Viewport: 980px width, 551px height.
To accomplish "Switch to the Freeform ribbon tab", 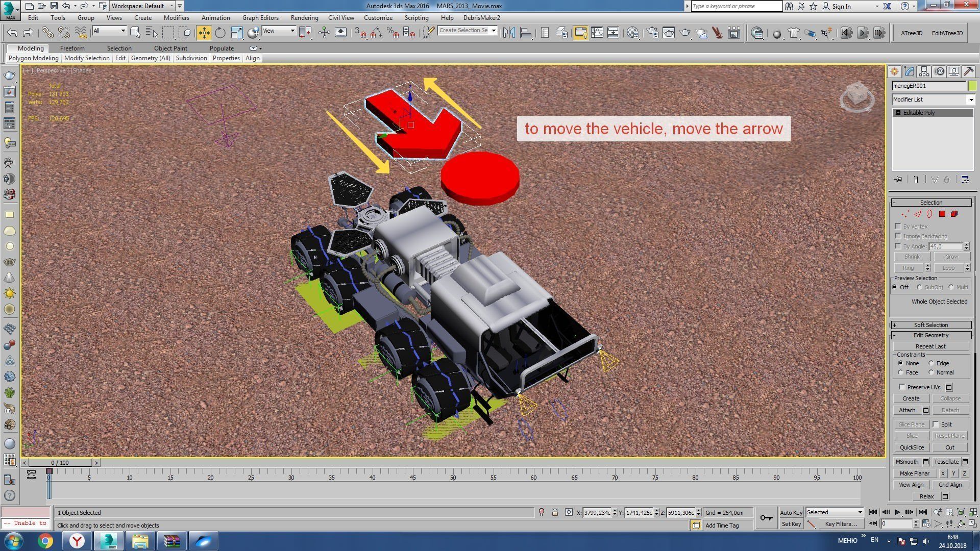I will tap(72, 48).
